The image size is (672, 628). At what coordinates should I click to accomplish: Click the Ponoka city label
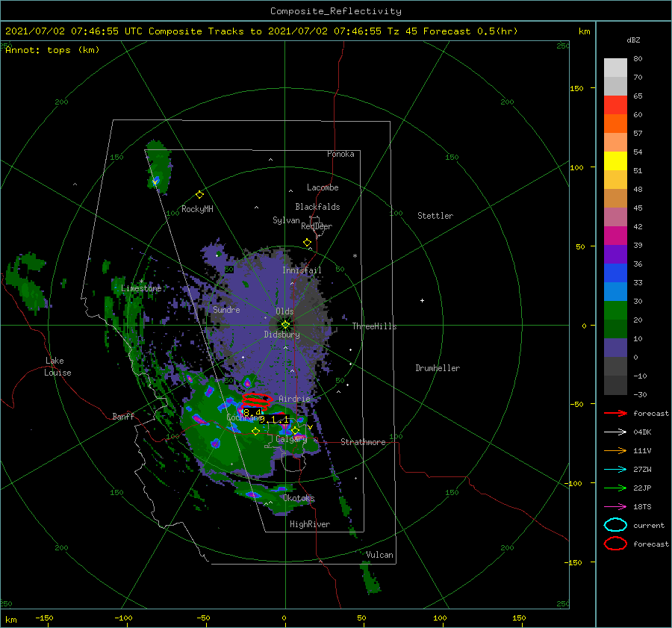click(x=340, y=154)
